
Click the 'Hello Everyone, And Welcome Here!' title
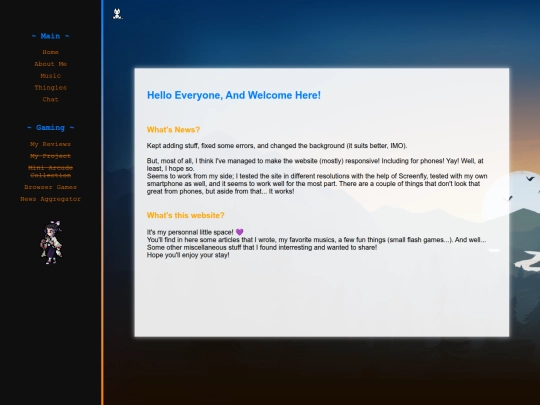point(234,95)
